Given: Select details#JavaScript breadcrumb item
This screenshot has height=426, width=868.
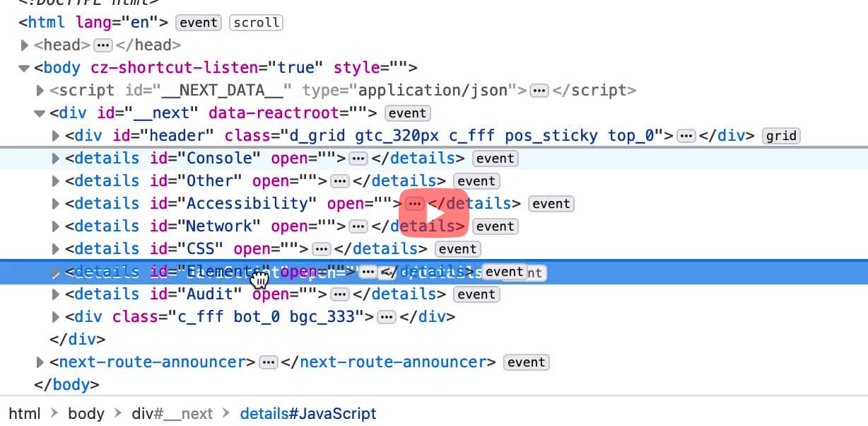Looking at the screenshot, I should point(308,413).
